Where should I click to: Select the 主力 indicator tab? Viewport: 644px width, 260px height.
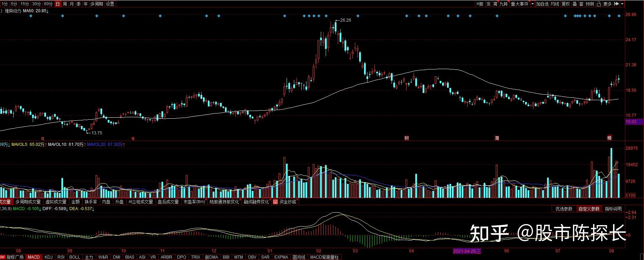[x=89, y=257]
